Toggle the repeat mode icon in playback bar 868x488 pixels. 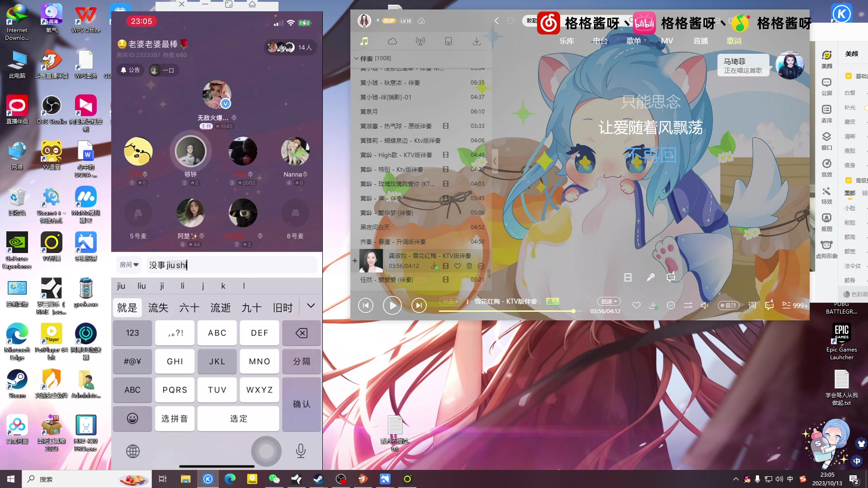point(688,305)
